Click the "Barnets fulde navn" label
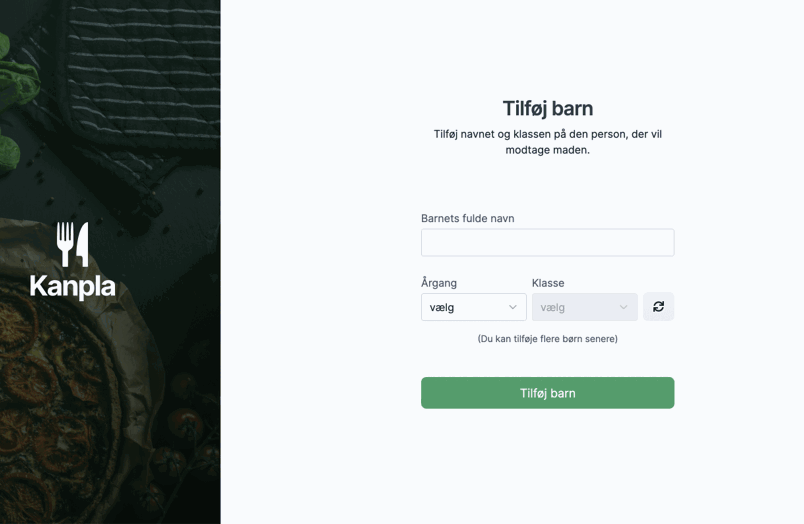804x524 pixels. tap(467, 218)
